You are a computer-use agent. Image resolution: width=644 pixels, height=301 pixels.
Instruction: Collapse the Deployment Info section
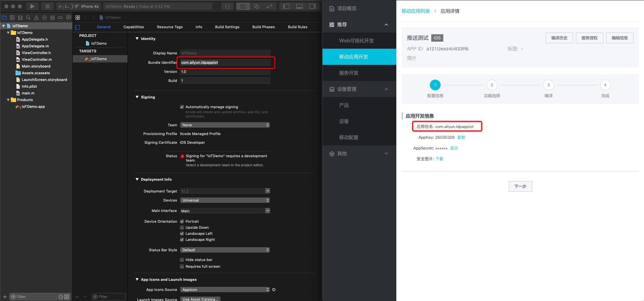[137, 179]
